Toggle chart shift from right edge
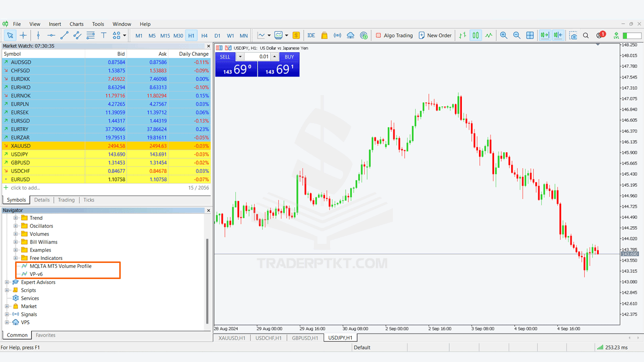Viewport: 644px width, 362px height. pos(557,35)
